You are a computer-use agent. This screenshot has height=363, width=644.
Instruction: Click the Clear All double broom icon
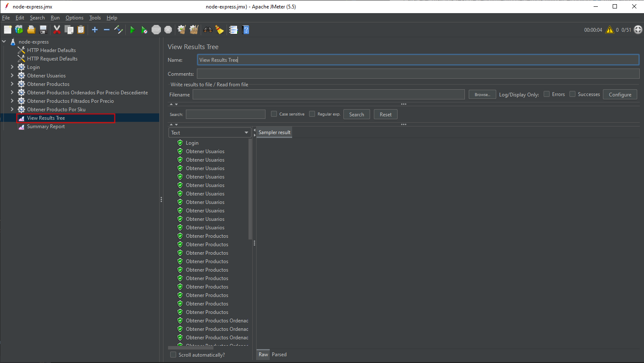(x=194, y=30)
